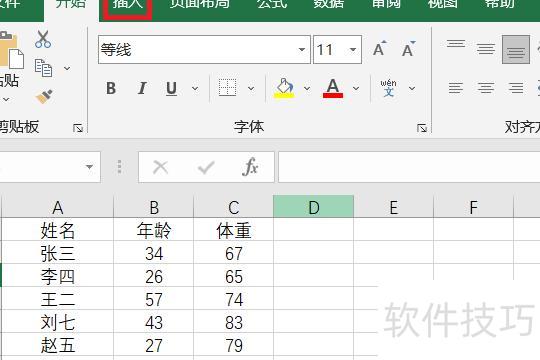This screenshot has width=540, height=360.
Task: Click into the formula bar input
Action: coord(409,167)
